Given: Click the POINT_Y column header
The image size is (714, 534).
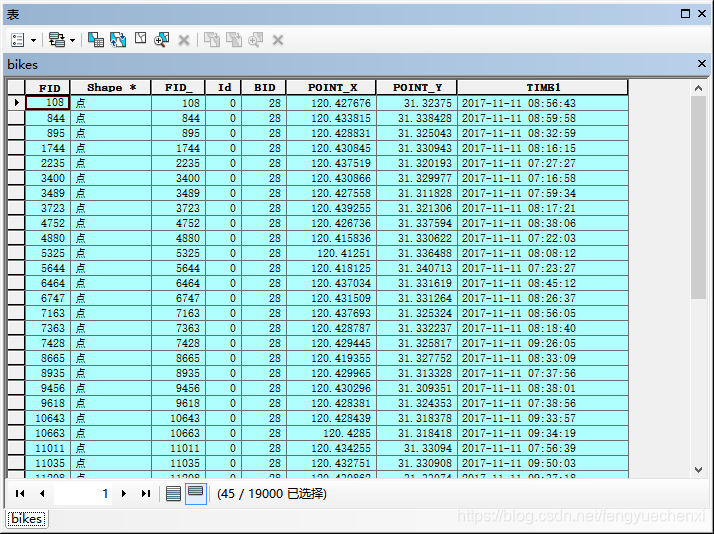Looking at the screenshot, I should (417, 87).
